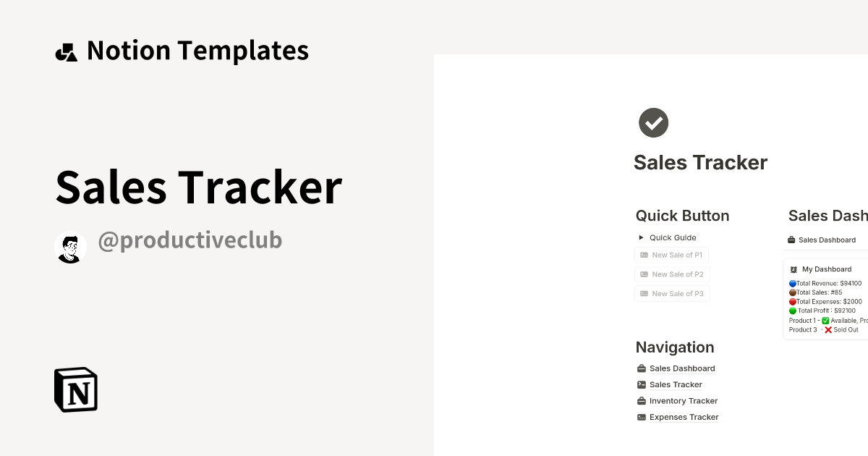Image resolution: width=868 pixels, height=456 pixels.
Task: Click the briefcase icon under Sales Dash heading
Action: (x=792, y=240)
